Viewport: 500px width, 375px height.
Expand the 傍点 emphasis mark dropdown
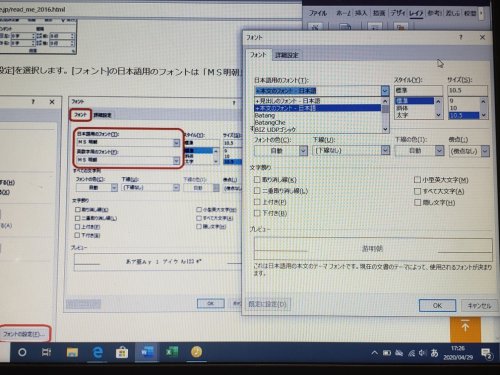[485, 151]
